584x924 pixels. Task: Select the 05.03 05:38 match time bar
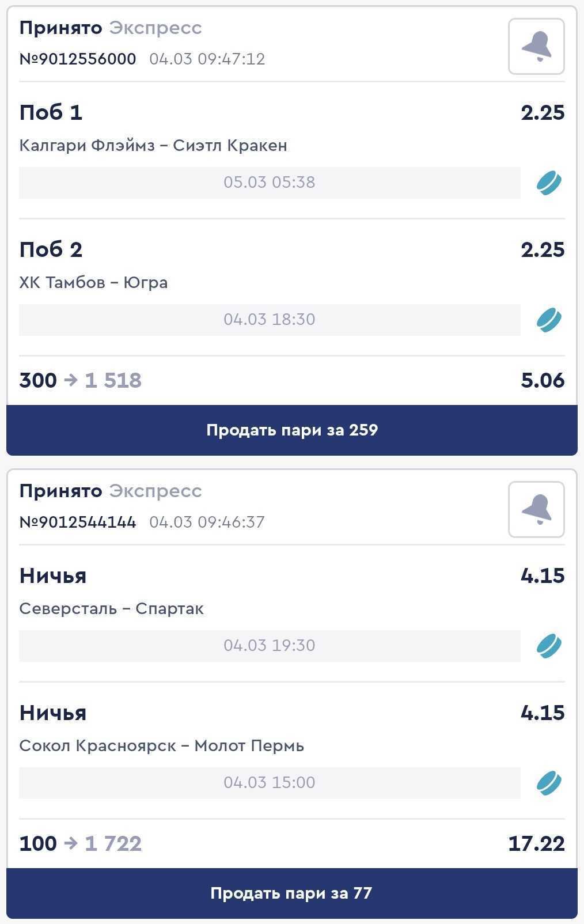tap(269, 183)
